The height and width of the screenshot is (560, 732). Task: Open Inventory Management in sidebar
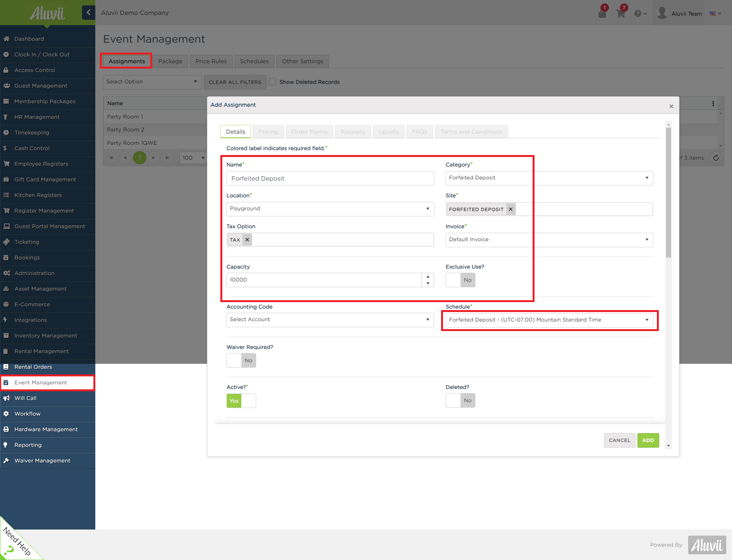point(48,336)
